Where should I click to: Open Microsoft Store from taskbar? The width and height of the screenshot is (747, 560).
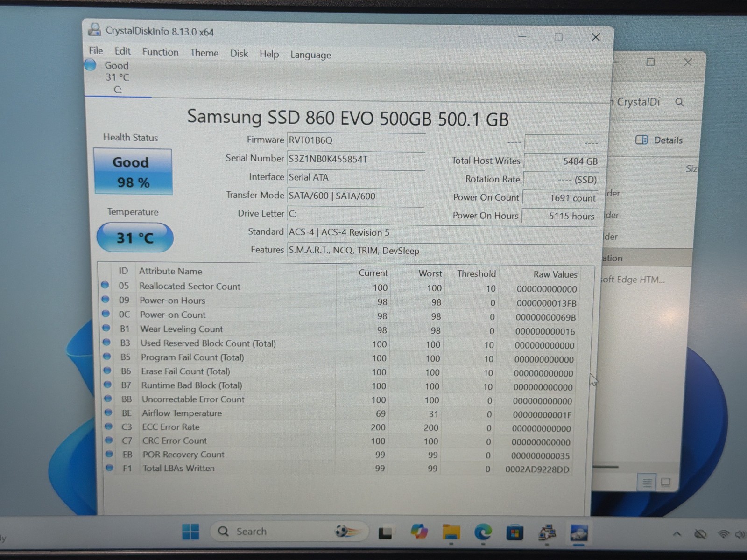514,532
